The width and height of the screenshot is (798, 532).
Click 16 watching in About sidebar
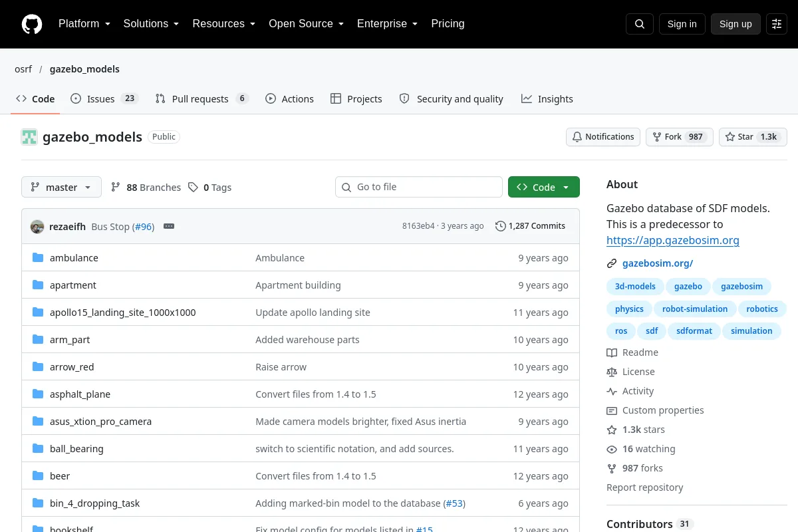click(x=641, y=449)
